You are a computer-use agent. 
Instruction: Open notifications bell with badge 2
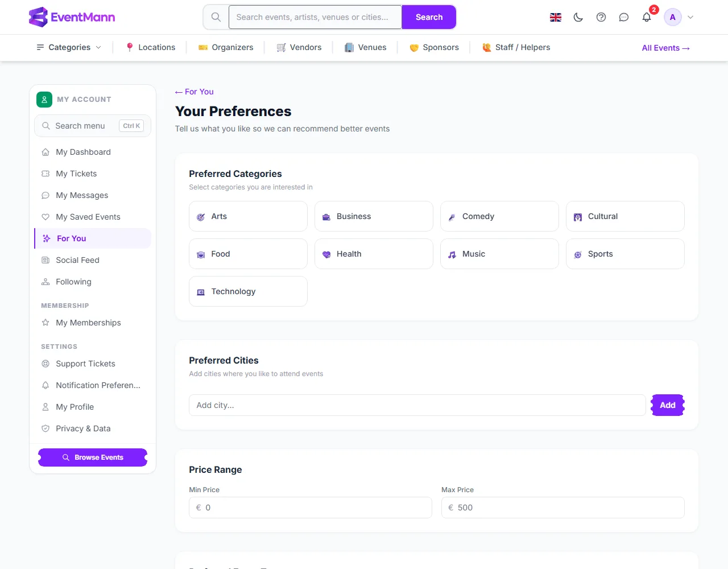pos(647,17)
